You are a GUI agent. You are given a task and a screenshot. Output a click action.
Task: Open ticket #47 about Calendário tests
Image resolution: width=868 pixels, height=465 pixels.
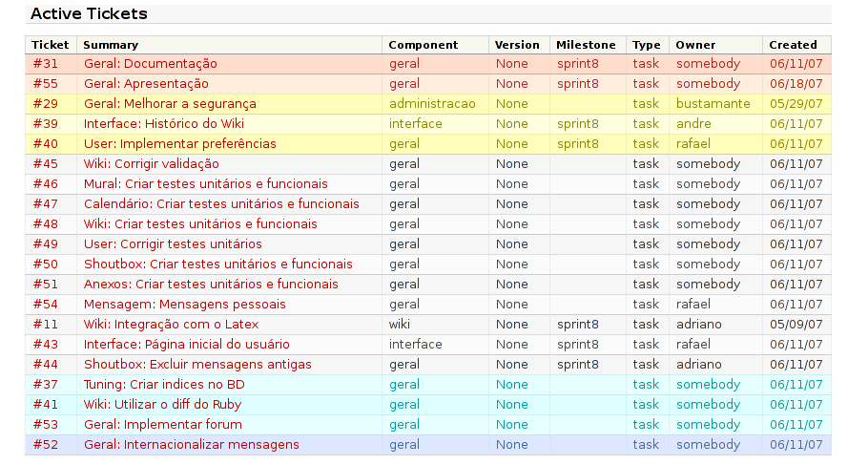point(46,204)
